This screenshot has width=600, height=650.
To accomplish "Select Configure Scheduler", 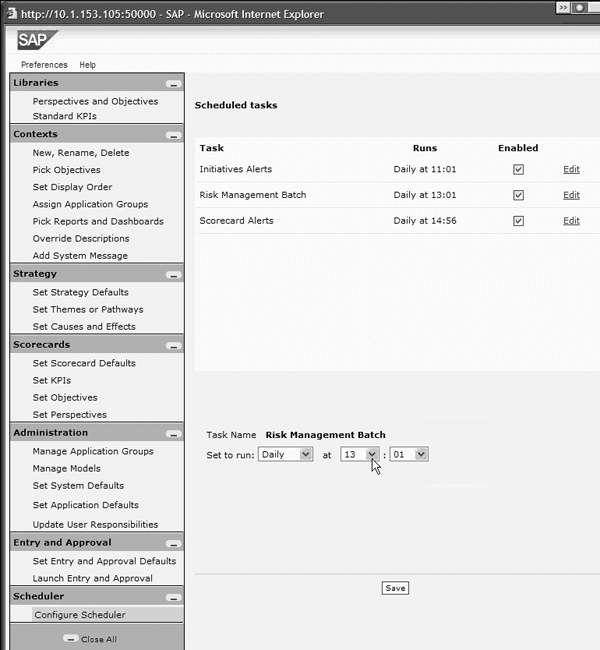I will [108, 615].
